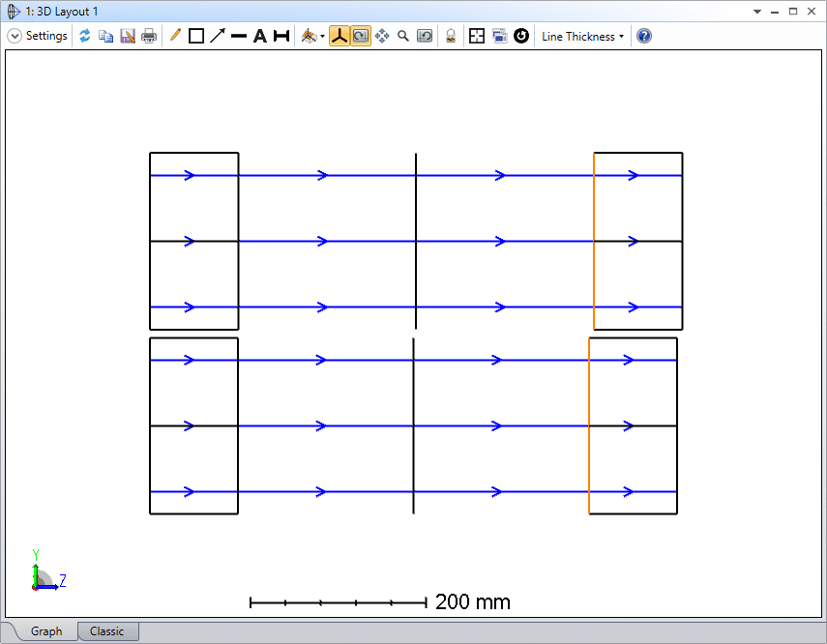Open the orientation preset dropdown arrow
The height and width of the screenshot is (644, 827).
tap(321, 36)
